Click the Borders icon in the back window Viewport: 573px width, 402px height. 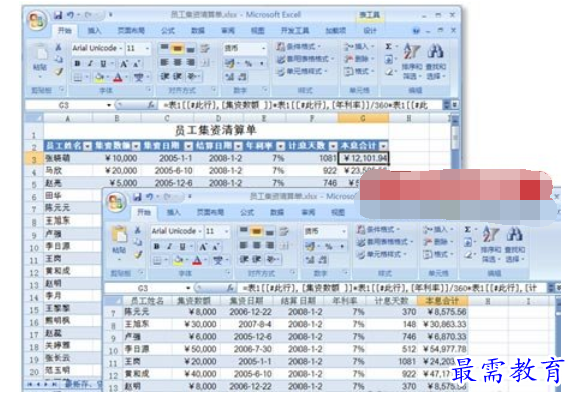coord(78,77)
